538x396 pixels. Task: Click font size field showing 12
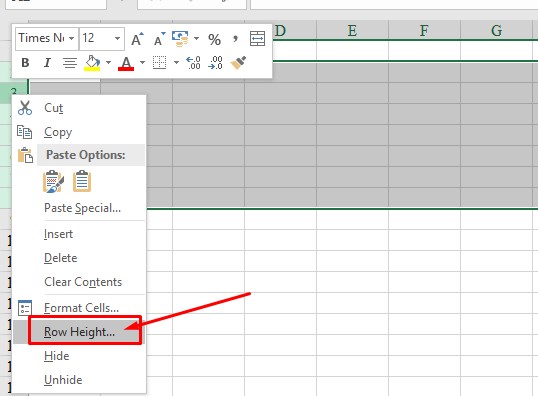pyautogui.click(x=96, y=38)
